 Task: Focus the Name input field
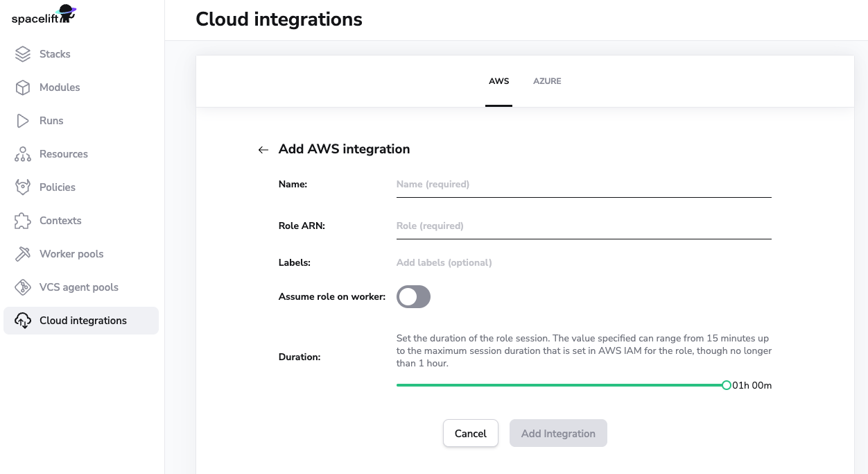coord(583,185)
